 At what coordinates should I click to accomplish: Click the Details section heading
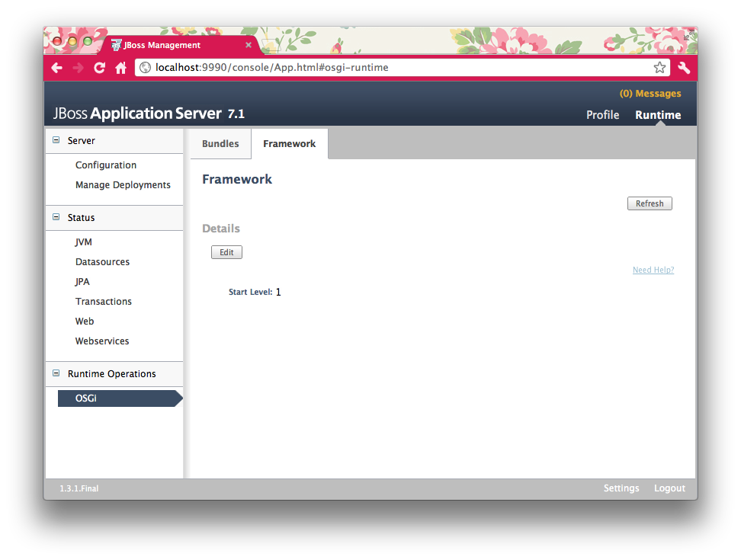220,229
